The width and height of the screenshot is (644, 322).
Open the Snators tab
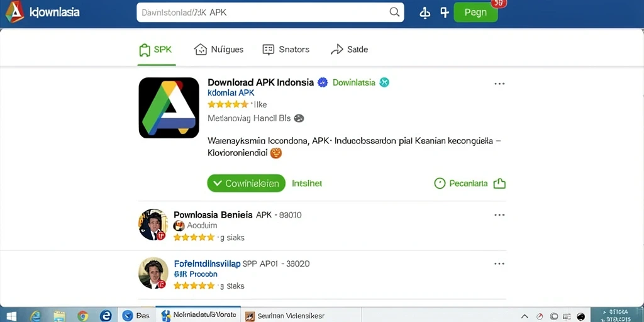[x=286, y=50]
